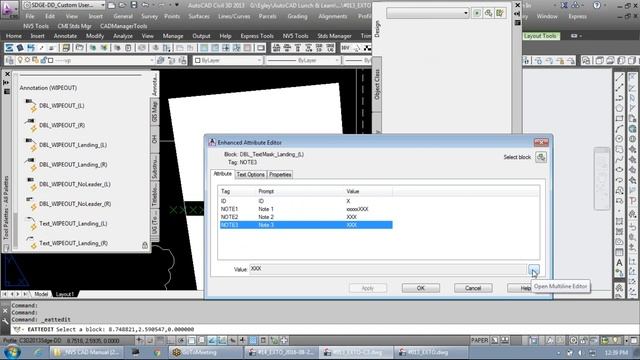Click Save icon in quick access toolbar
The width and height of the screenshot is (640, 360).
(x=133, y=5)
